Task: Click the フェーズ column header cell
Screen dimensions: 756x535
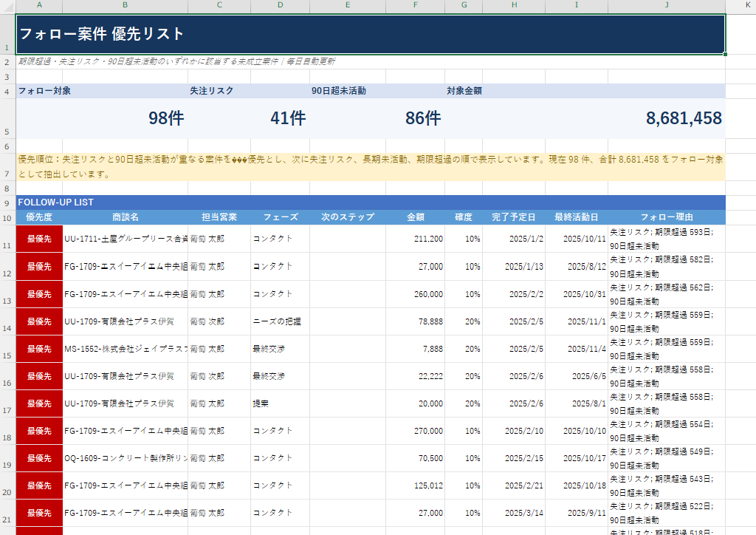Action: point(280,217)
